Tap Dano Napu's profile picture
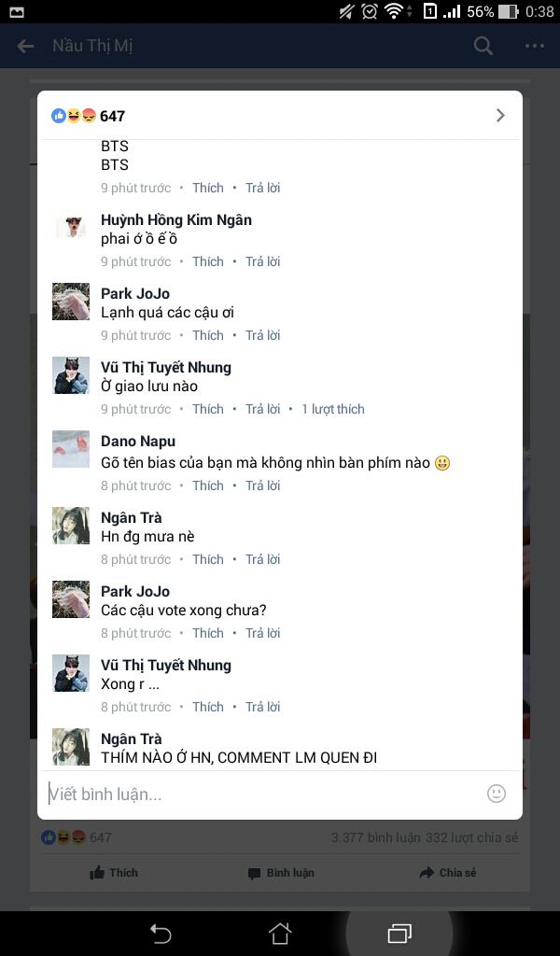This screenshot has height=956, width=560. pyautogui.click(x=71, y=449)
